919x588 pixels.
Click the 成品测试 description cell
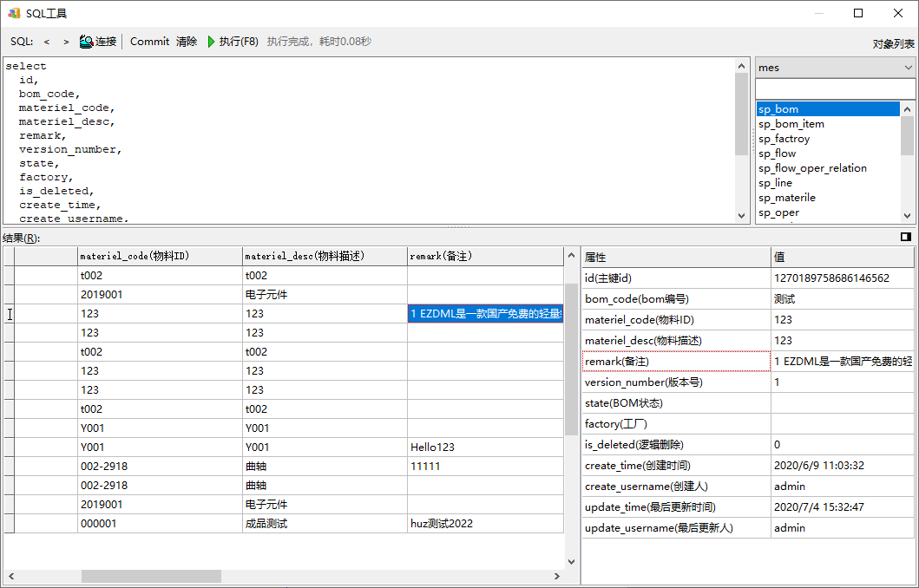coord(325,524)
